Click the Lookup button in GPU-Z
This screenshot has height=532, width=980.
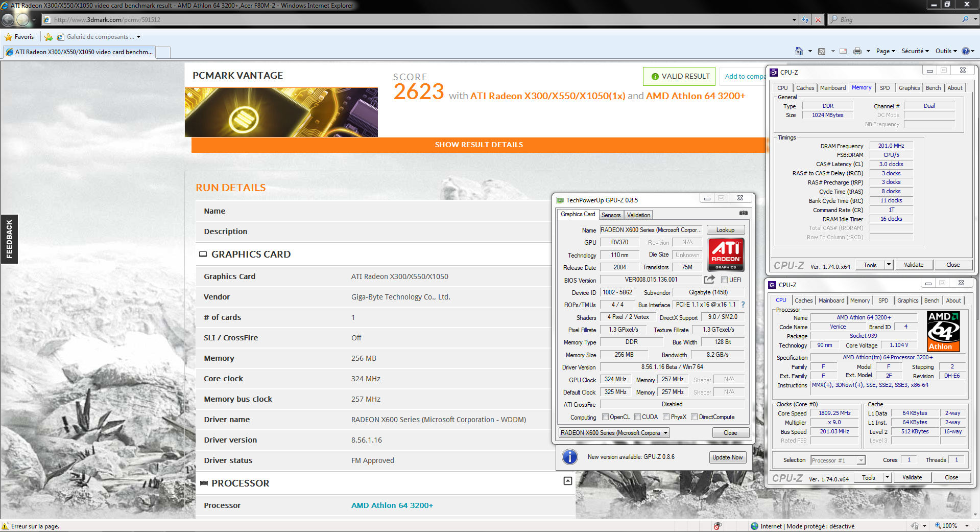pos(726,230)
